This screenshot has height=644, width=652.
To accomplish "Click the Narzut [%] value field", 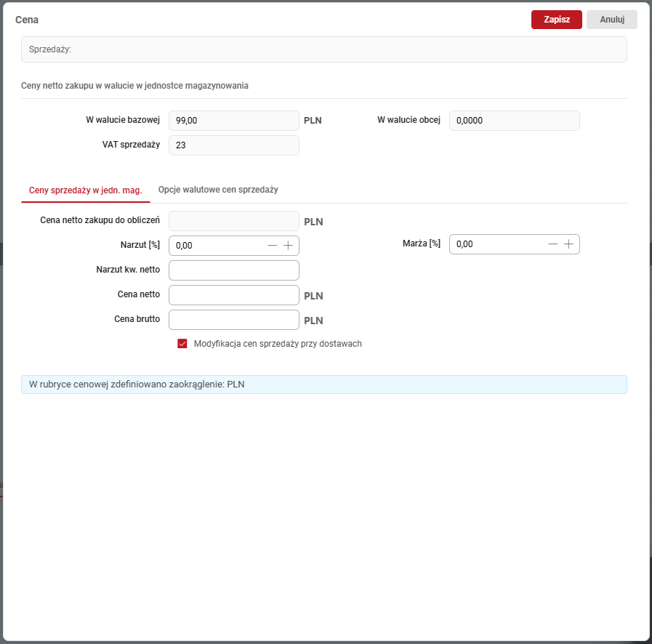I will tap(217, 246).
